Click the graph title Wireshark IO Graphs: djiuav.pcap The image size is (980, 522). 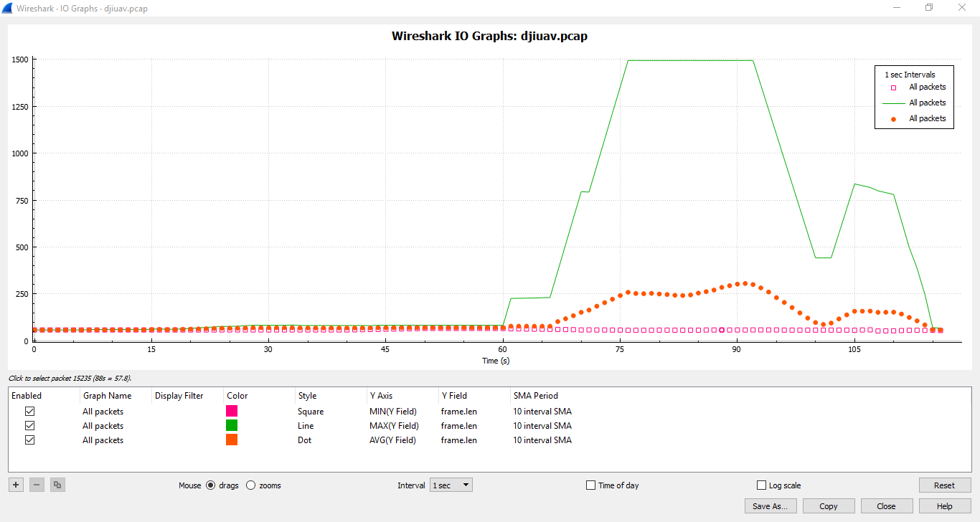point(489,36)
